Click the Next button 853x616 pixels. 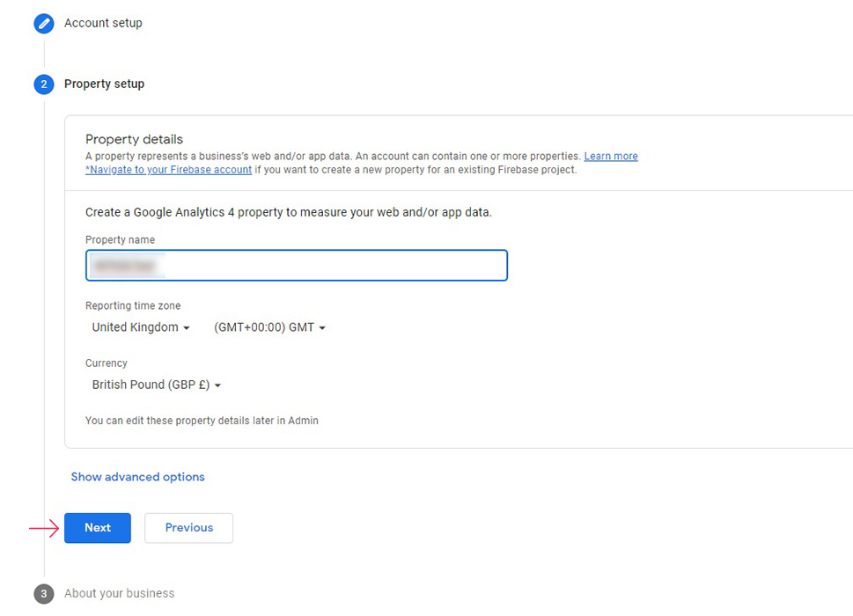tap(98, 528)
